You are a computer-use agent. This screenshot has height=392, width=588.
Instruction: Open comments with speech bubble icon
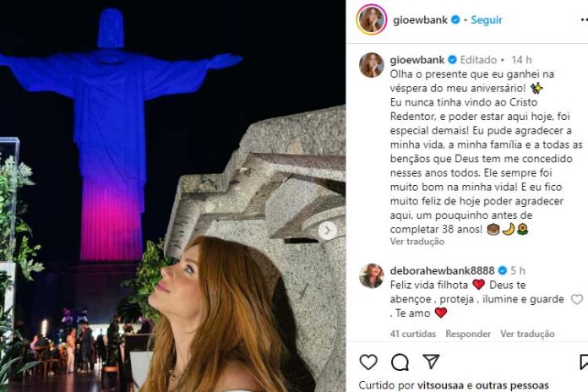[x=400, y=362]
